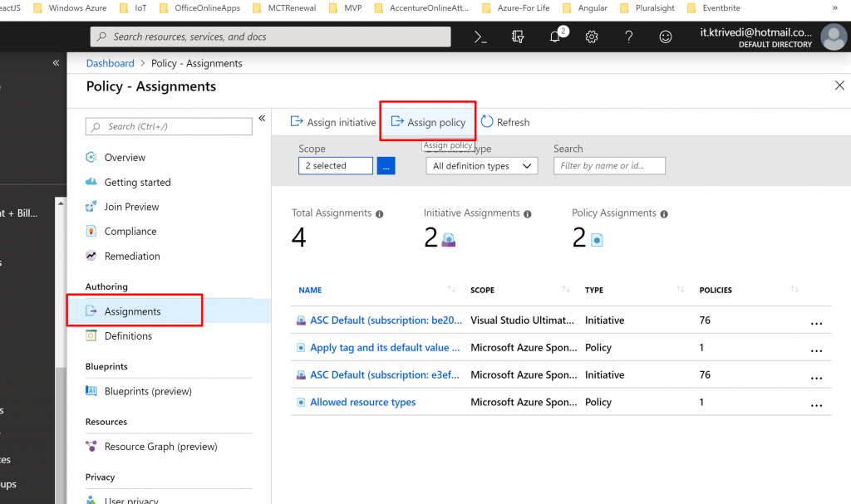Open the help question mark icon
851x504 pixels.
click(x=629, y=37)
